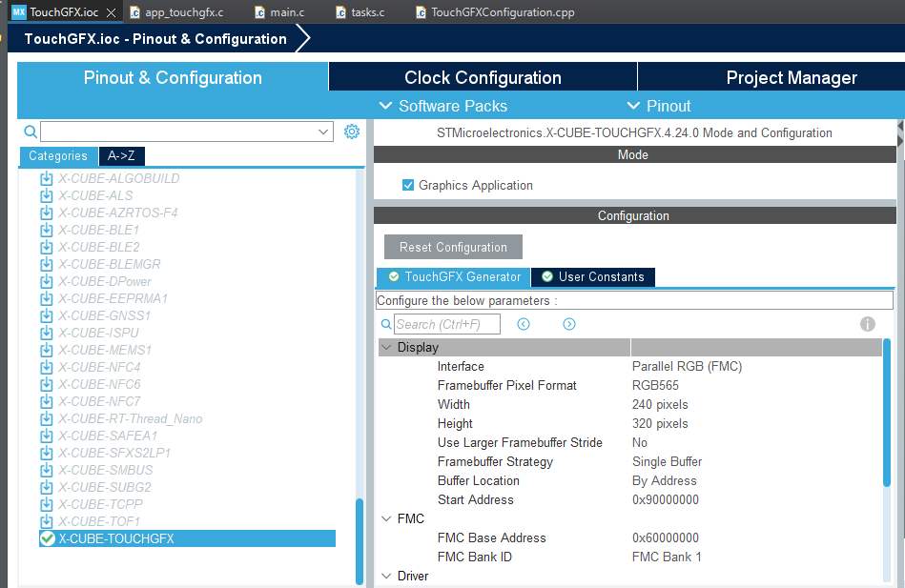Click the Reset Configuration button
The image size is (905, 588).
pos(453,247)
